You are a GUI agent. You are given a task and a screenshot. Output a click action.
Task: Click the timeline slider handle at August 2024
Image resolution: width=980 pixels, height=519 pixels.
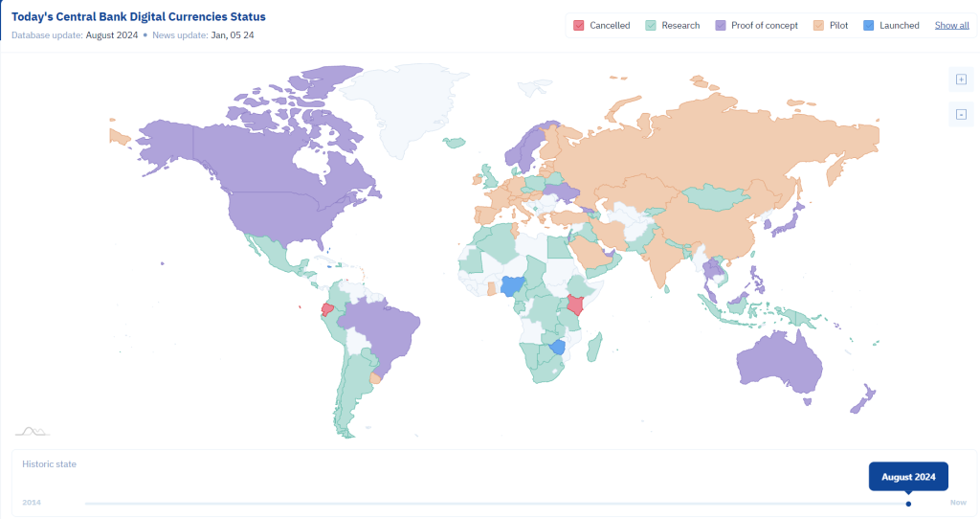909,504
